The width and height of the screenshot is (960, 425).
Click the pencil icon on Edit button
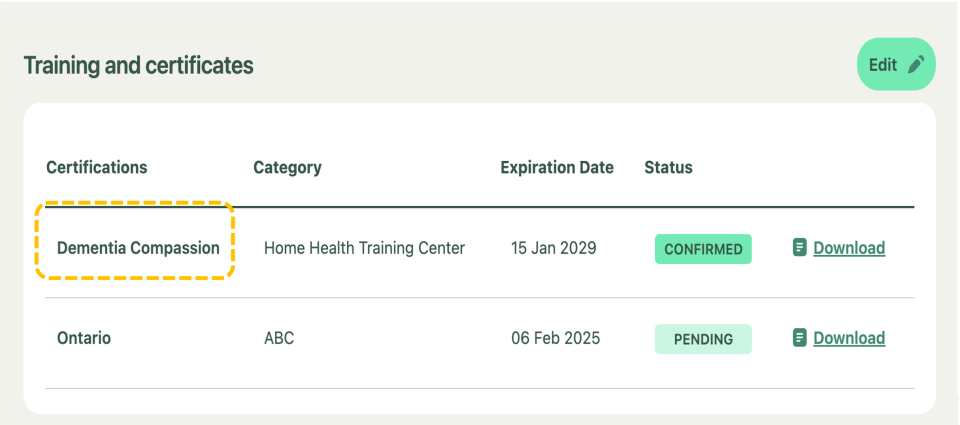pyautogui.click(x=917, y=65)
